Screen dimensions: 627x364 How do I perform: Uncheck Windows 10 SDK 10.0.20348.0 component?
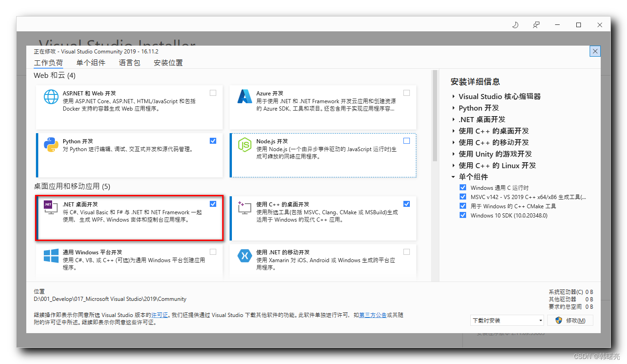(x=463, y=215)
